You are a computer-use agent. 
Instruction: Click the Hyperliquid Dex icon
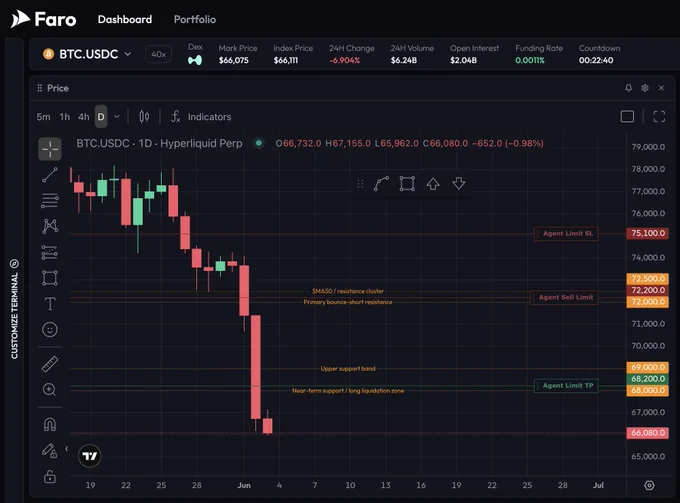(195, 60)
